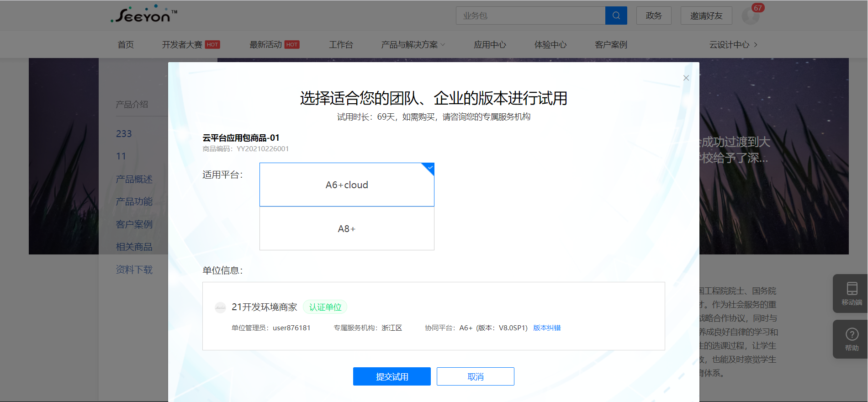This screenshot has height=402, width=868.
Task: Click the Seeyon logo
Action: tap(144, 14)
